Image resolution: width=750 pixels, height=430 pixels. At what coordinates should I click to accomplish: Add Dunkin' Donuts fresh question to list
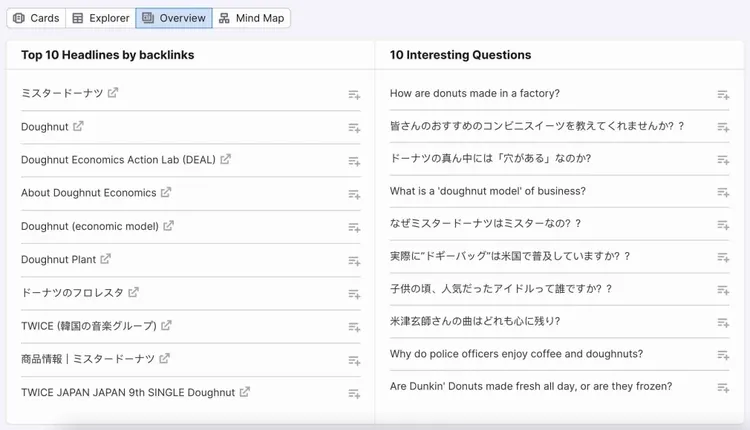click(x=723, y=387)
